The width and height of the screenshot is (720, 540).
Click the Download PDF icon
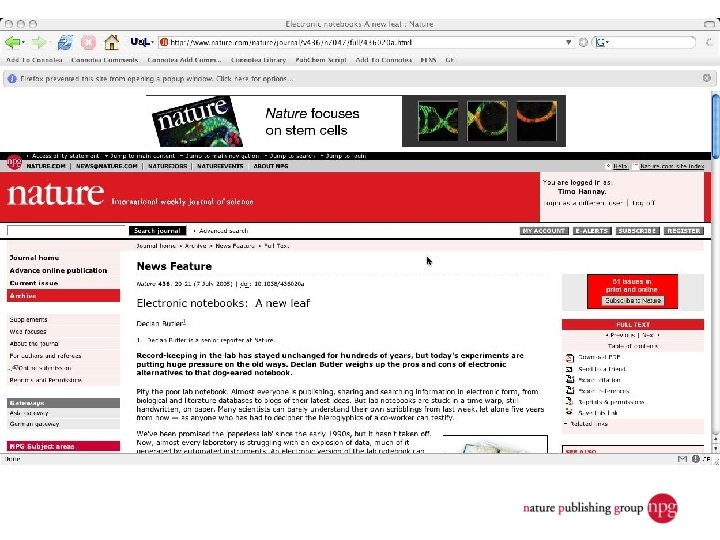[570, 358]
